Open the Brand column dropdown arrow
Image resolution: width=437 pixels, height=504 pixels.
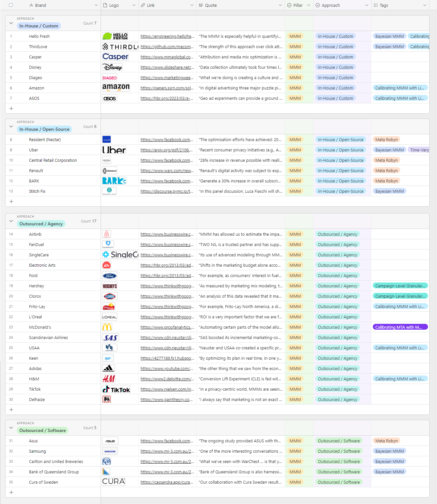[x=96, y=5]
